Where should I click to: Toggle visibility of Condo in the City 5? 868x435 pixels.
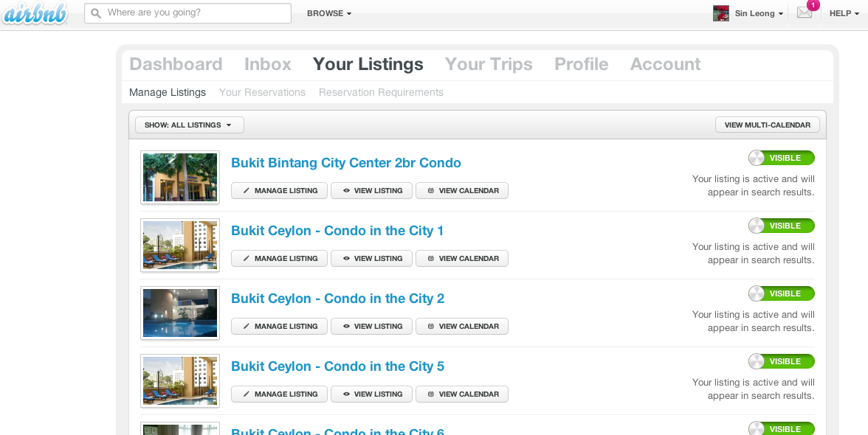click(x=781, y=361)
